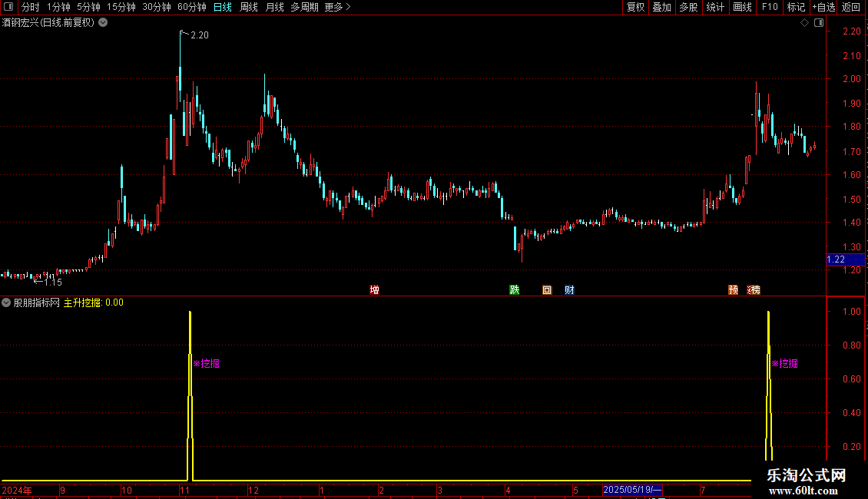Image resolution: width=868 pixels, height=499 pixels.
Task: Switch to 1分钟 period
Action: 58,7
